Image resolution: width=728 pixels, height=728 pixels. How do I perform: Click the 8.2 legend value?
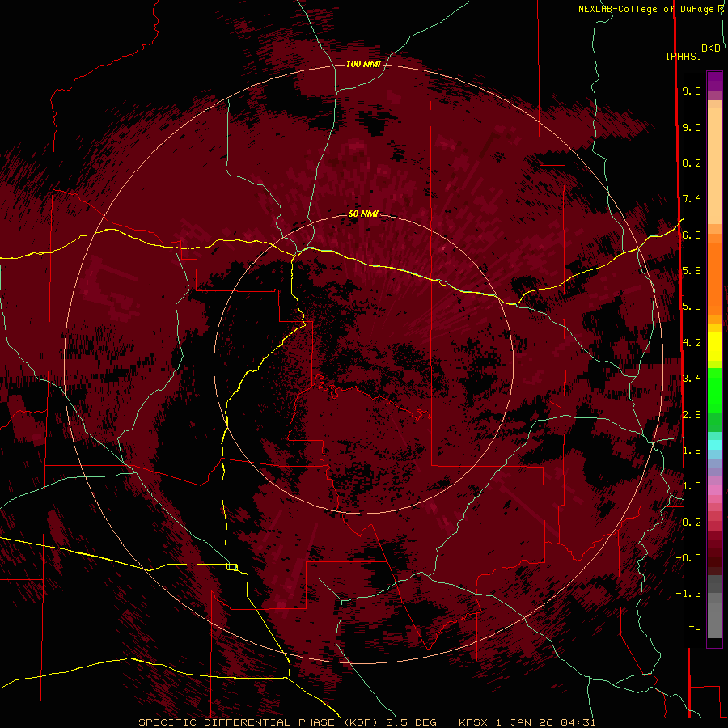(x=692, y=163)
